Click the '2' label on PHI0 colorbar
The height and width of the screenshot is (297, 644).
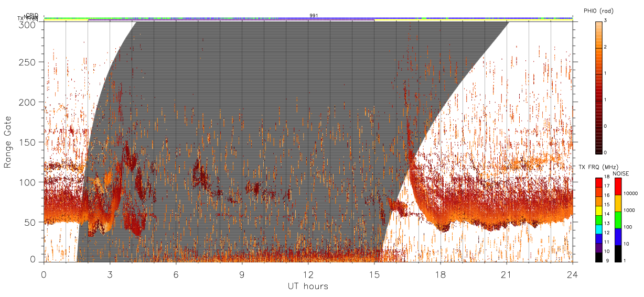[x=606, y=48]
